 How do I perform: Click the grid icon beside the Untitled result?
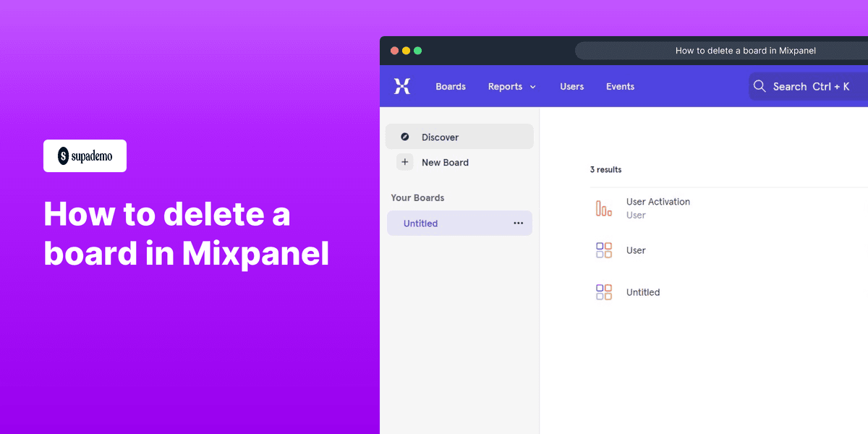(x=603, y=292)
